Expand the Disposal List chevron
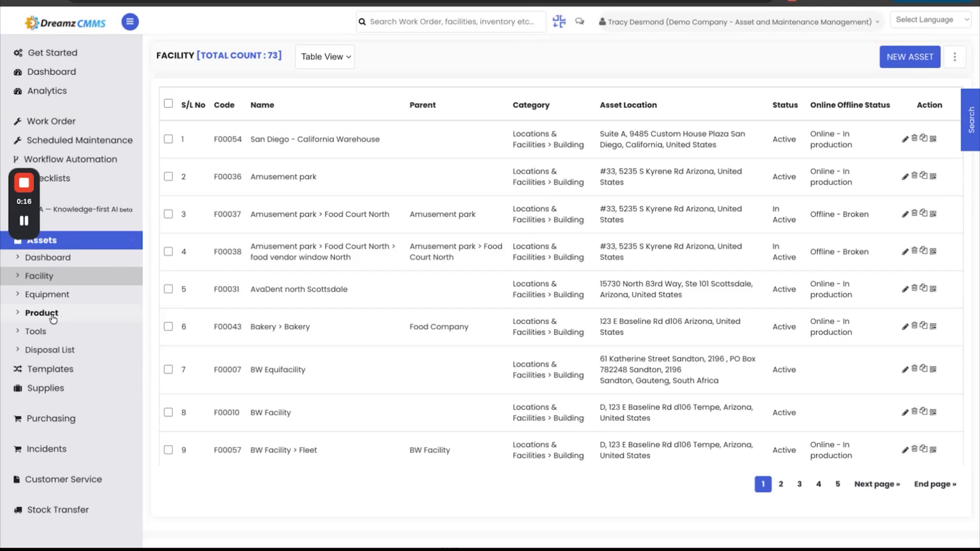 (x=18, y=349)
